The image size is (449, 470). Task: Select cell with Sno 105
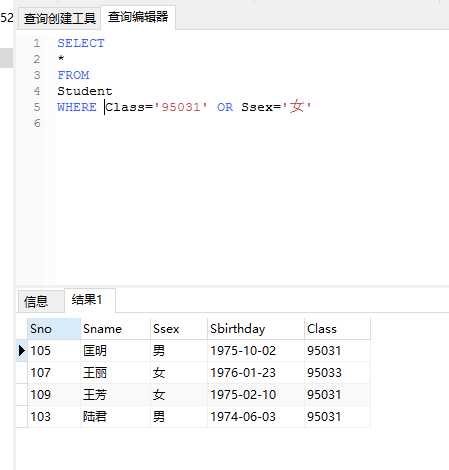(x=53, y=351)
